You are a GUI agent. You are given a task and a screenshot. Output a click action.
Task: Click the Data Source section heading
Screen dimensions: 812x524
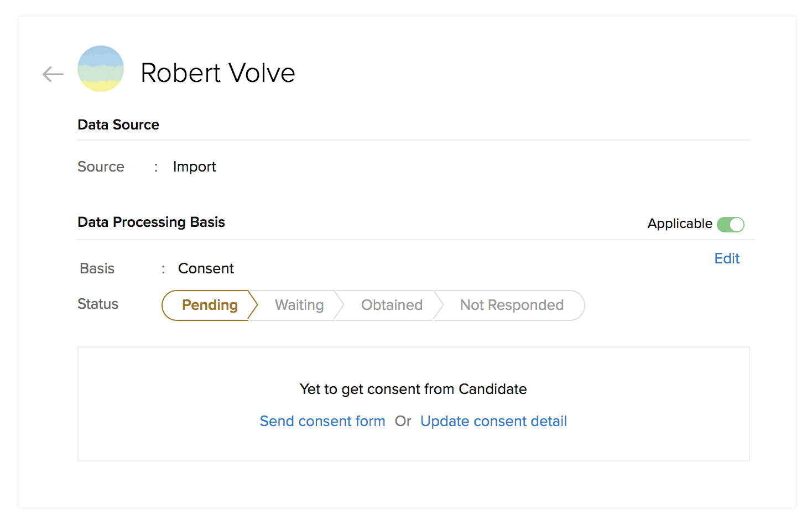(x=118, y=124)
